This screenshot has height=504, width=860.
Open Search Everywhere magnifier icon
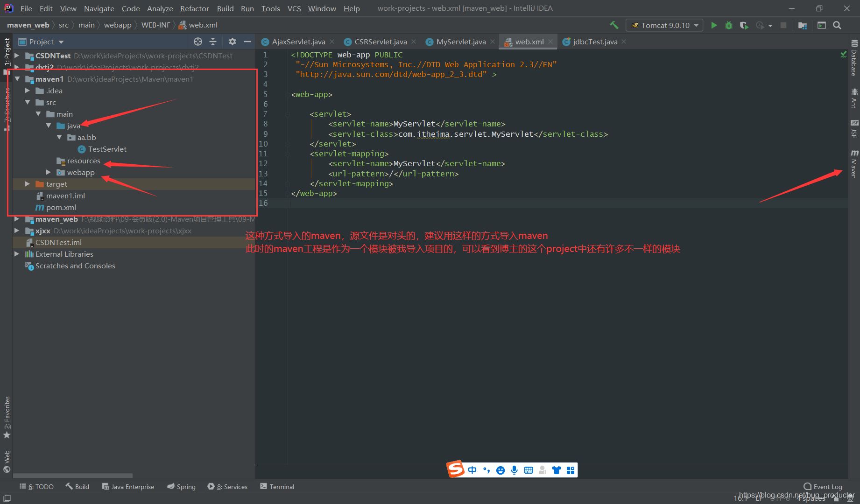pos(837,25)
